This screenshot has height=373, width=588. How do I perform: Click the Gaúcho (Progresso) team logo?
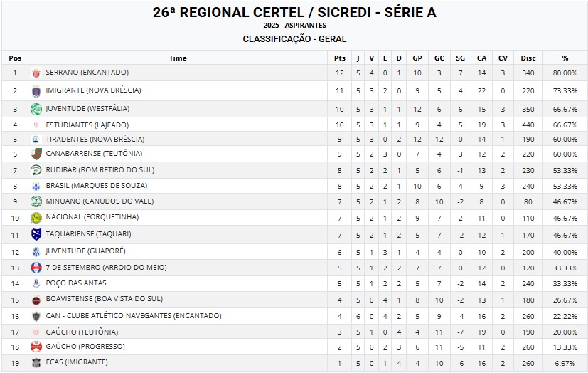pyautogui.click(x=36, y=347)
